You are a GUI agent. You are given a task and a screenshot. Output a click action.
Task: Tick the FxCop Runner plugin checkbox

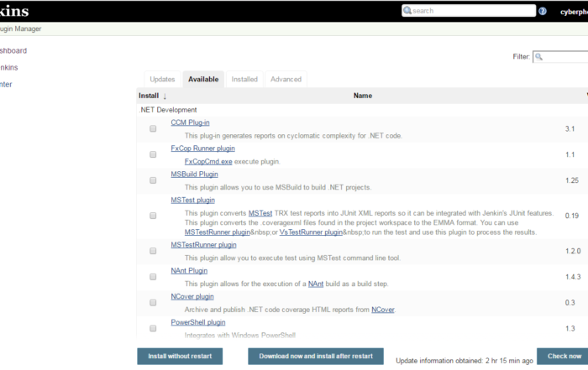[x=153, y=155]
